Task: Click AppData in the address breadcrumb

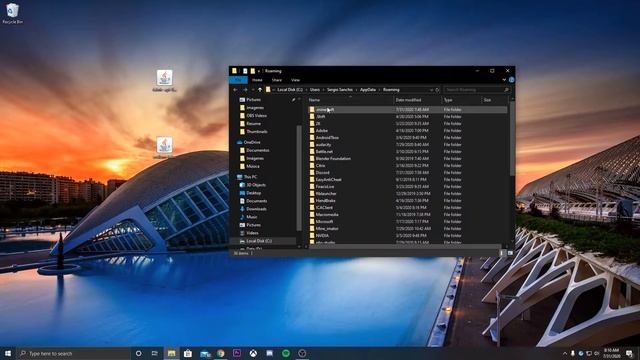Action: coord(368,90)
